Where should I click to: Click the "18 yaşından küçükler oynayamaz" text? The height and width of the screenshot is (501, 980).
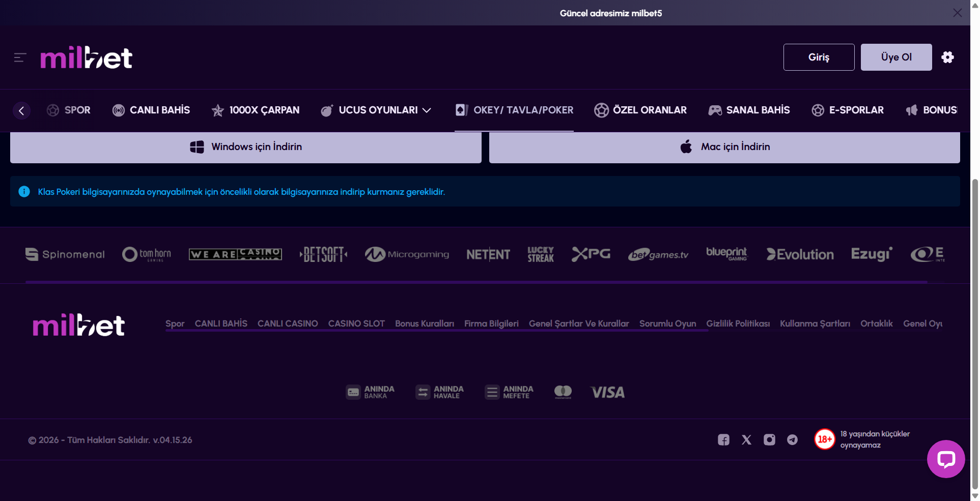pos(875,439)
